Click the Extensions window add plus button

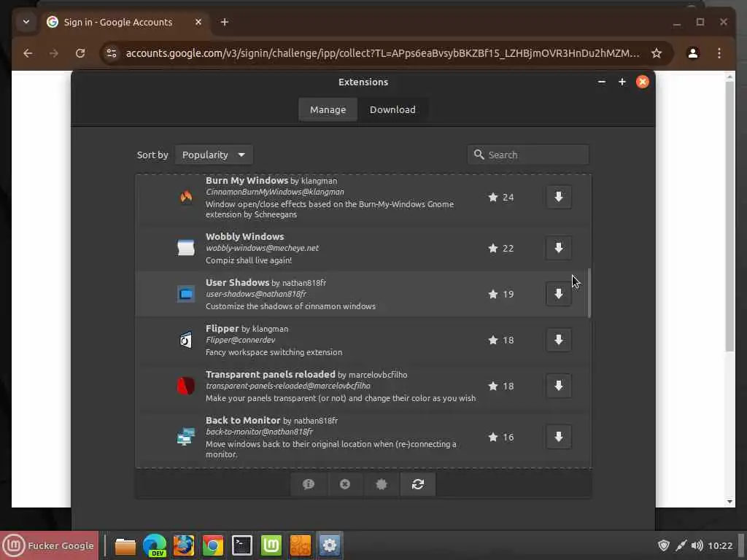point(622,82)
